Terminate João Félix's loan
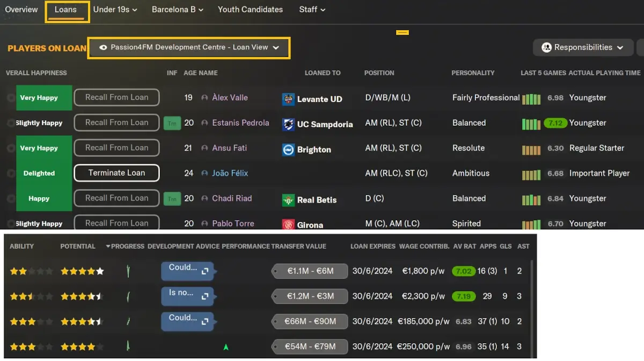 (116, 174)
